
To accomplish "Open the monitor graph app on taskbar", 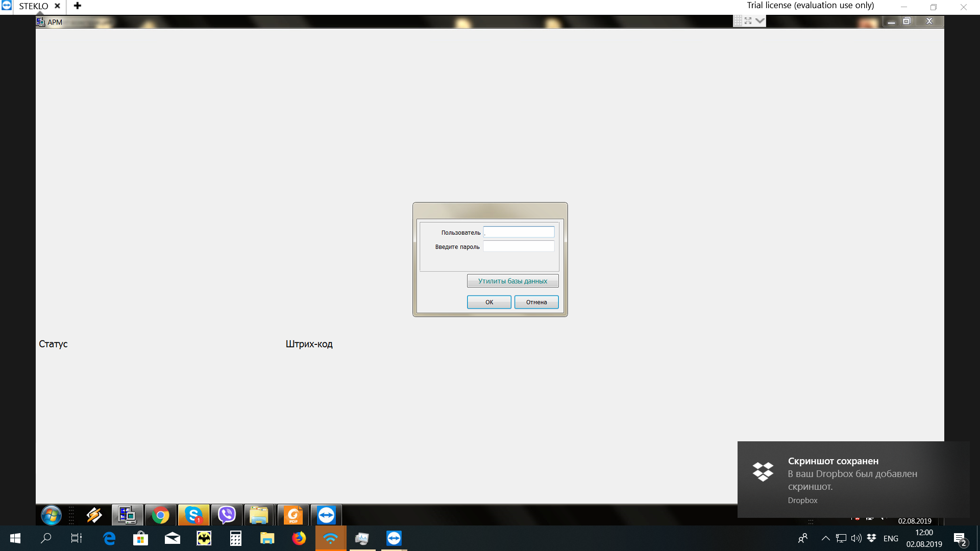I will coord(362,538).
